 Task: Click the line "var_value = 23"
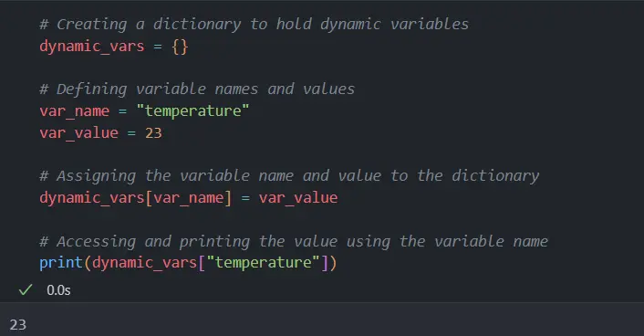(100, 133)
